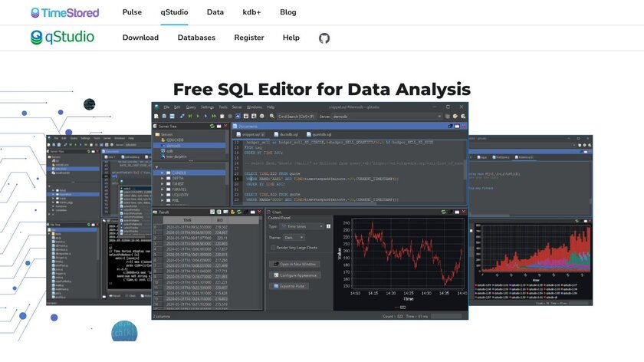This screenshot has height=362, width=644.
Task: Click the double green arrow run-all icon
Action: click(214, 117)
